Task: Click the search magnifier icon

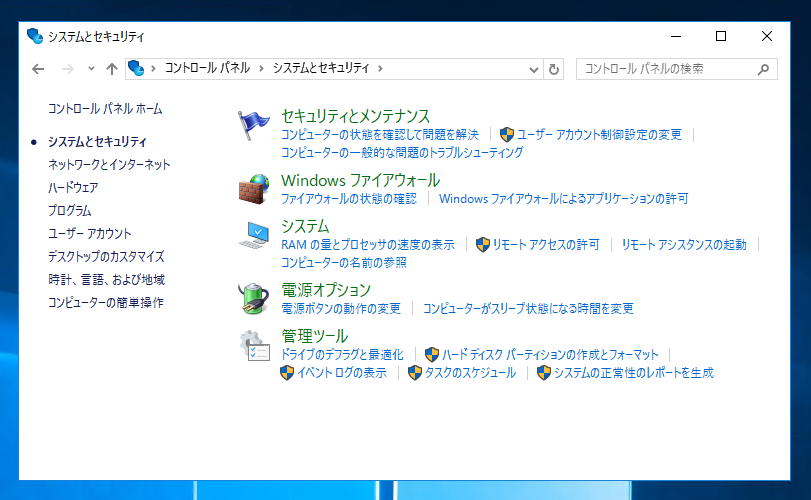Action: pos(763,69)
